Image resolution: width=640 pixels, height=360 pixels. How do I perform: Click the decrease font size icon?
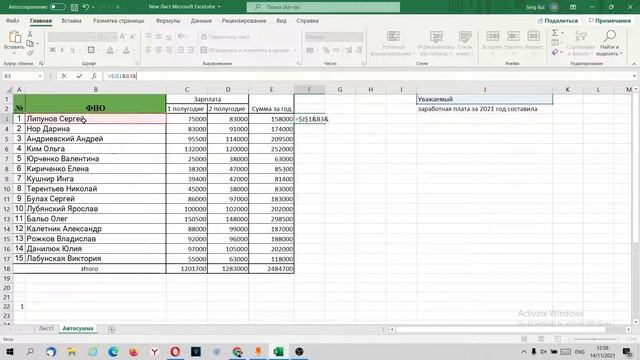click(132, 37)
